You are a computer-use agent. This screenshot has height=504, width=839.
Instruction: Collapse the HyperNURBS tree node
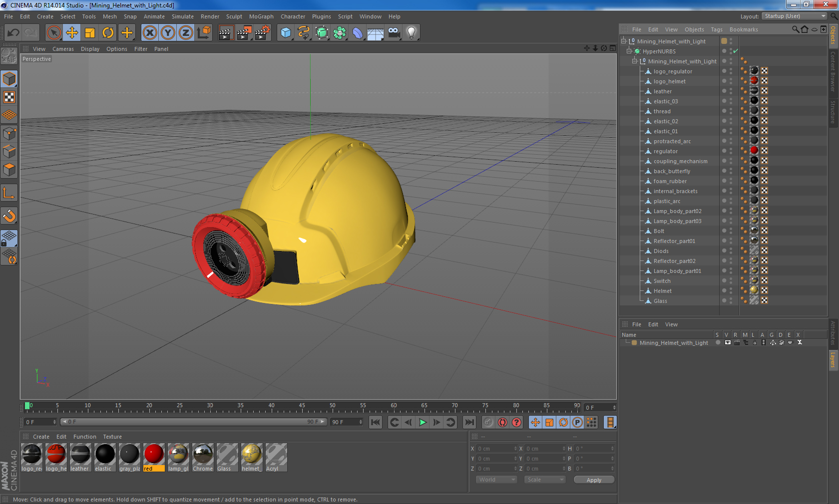629,51
